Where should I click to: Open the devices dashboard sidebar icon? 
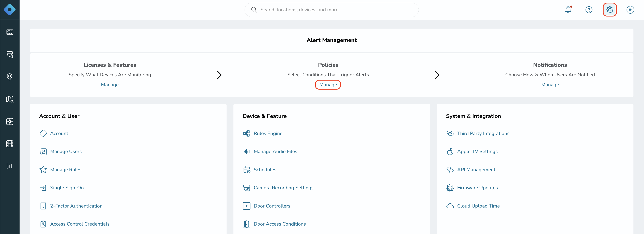click(10, 32)
